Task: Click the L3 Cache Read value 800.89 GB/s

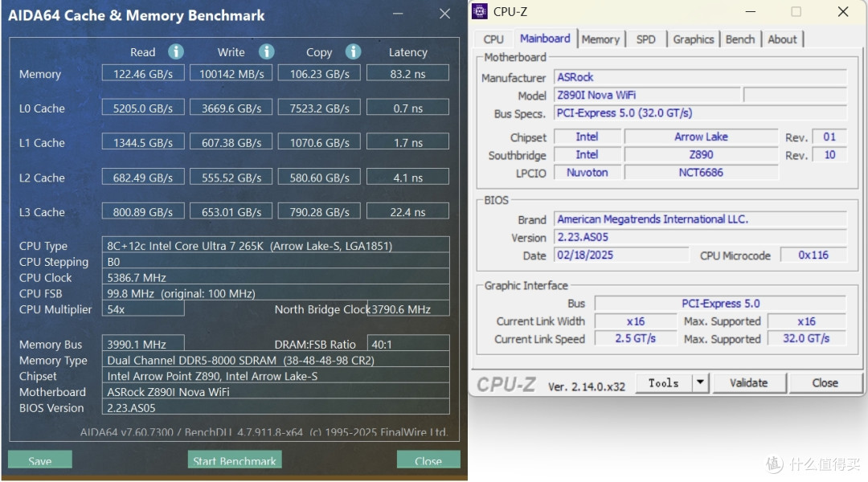Action: (143, 211)
